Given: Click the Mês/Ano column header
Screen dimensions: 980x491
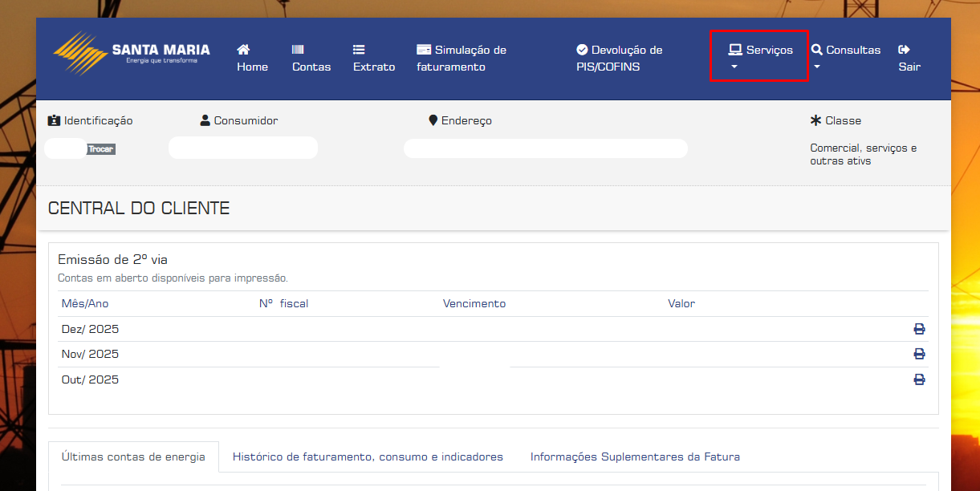Looking at the screenshot, I should click(85, 303).
